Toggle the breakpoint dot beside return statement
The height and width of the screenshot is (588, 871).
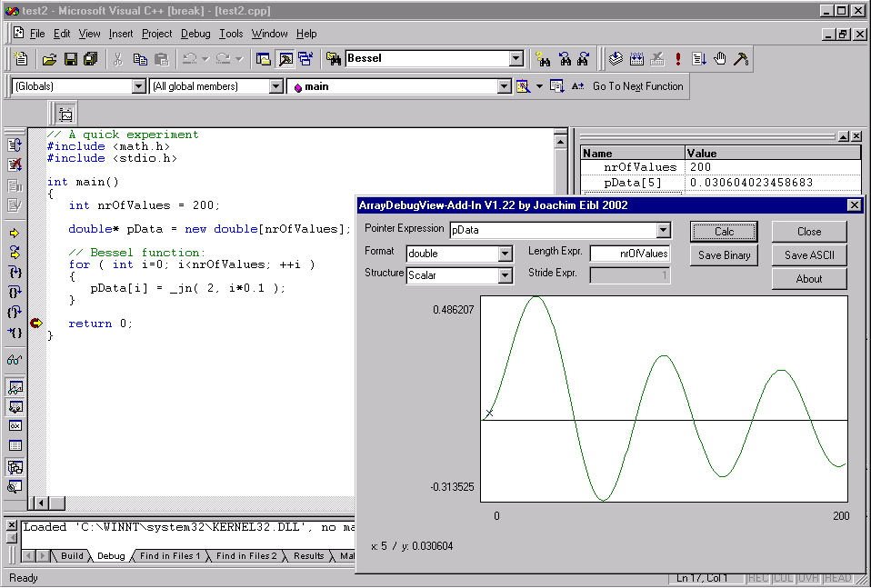(36, 323)
